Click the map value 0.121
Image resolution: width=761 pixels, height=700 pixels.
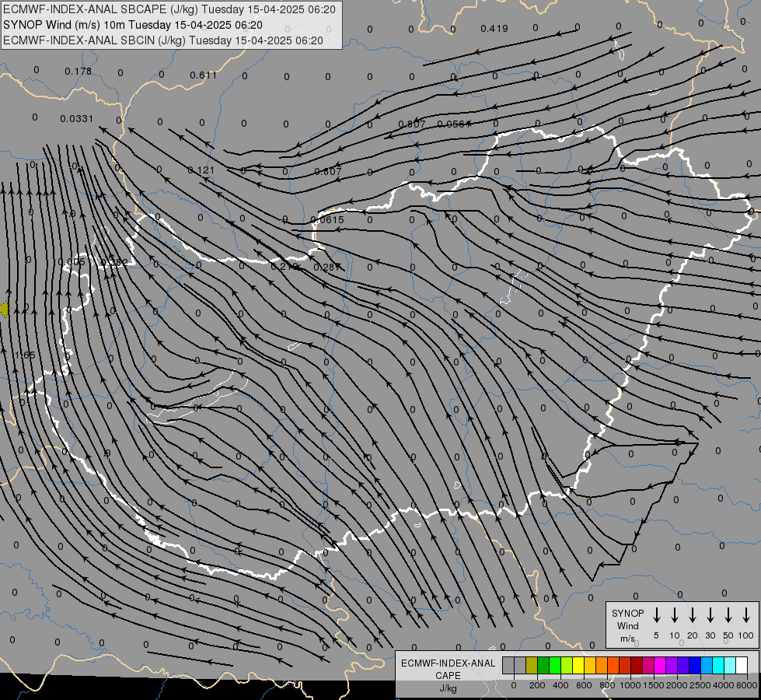tap(201, 170)
